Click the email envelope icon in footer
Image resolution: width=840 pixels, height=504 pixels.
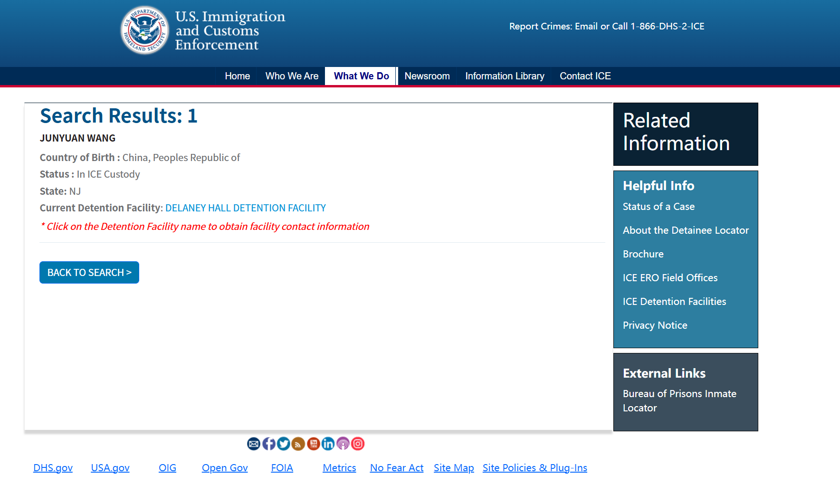[x=254, y=444]
